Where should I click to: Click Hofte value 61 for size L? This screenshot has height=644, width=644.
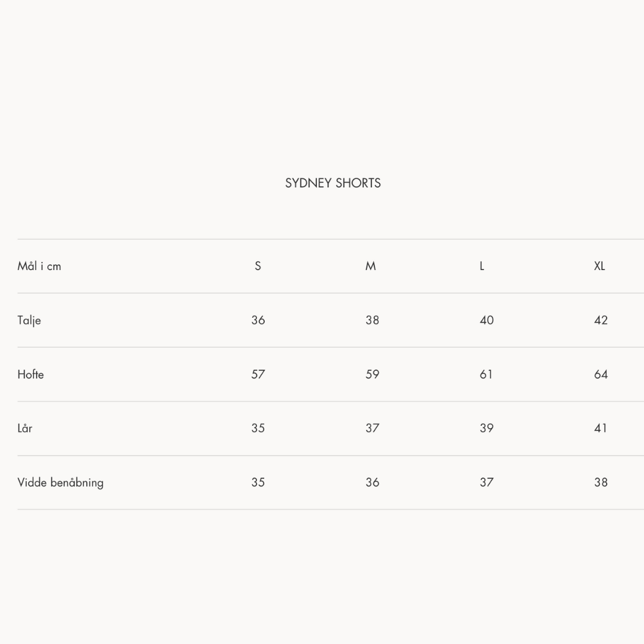487,374
